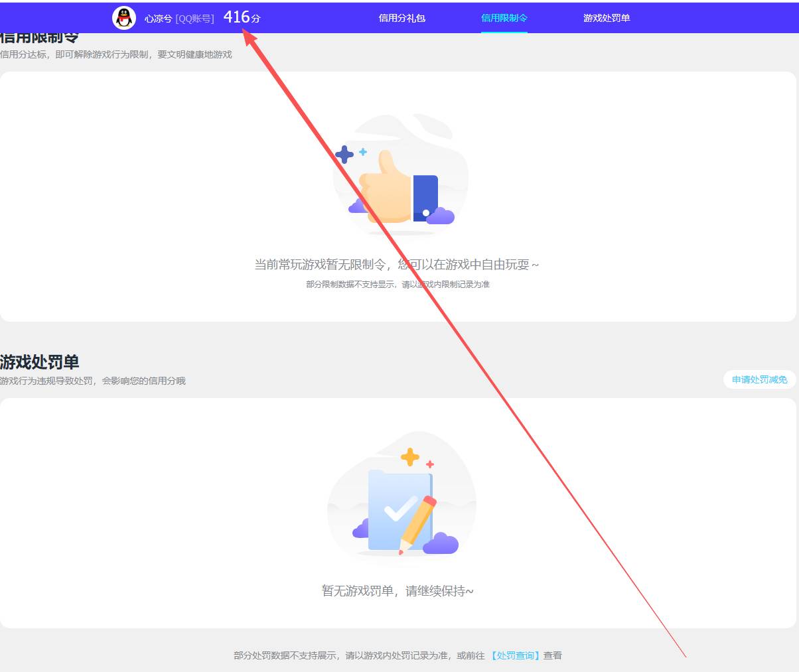This screenshot has width=799, height=672.
Task: Click the 申请处罚减免 button
Action: pyautogui.click(x=759, y=379)
